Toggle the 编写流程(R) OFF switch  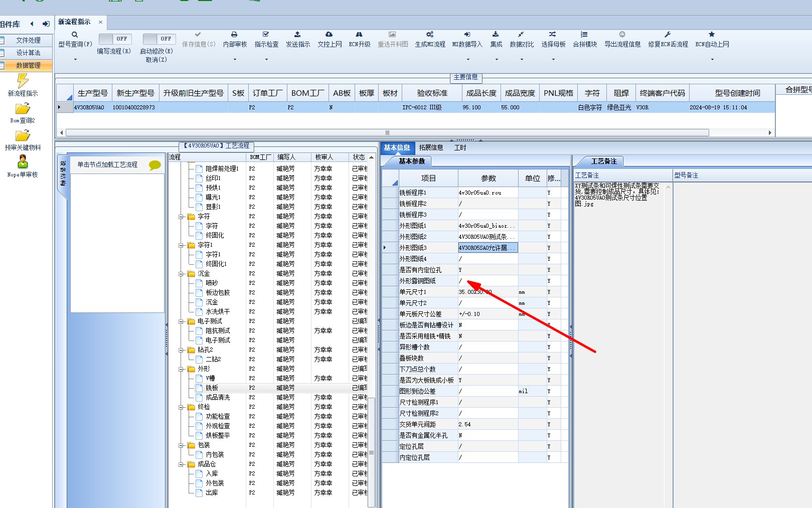pos(115,39)
